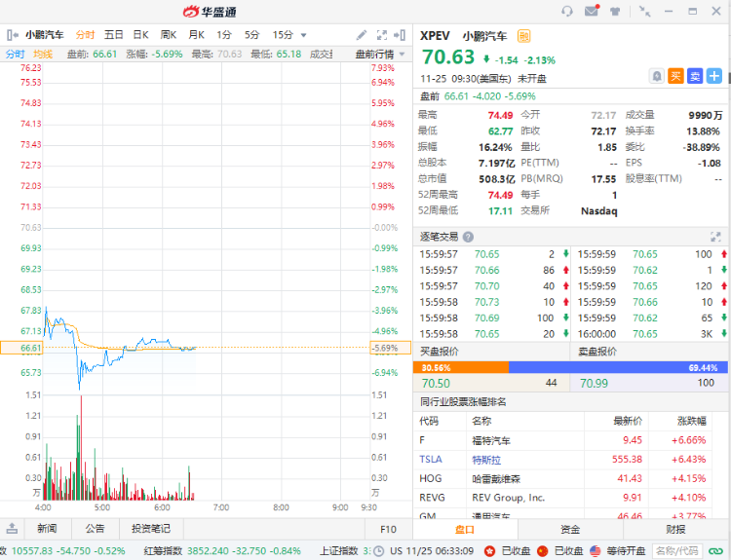Image resolution: width=731 pixels, height=560 pixels.
Task: Click the margin 融 badge icon
Action: click(524, 36)
